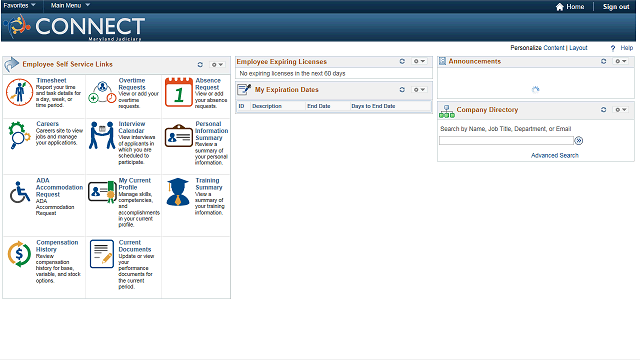Click the Personalize Content link
The image size is (640, 360).
point(554,48)
